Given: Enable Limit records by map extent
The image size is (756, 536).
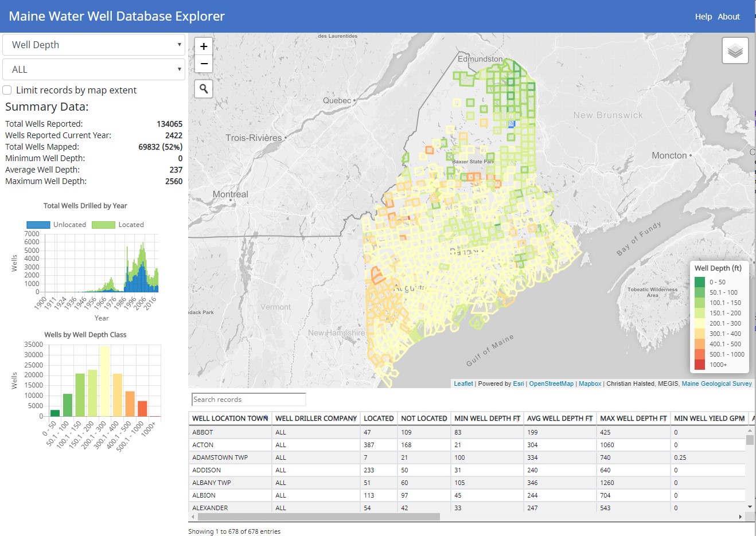Looking at the screenshot, I should (7, 90).
